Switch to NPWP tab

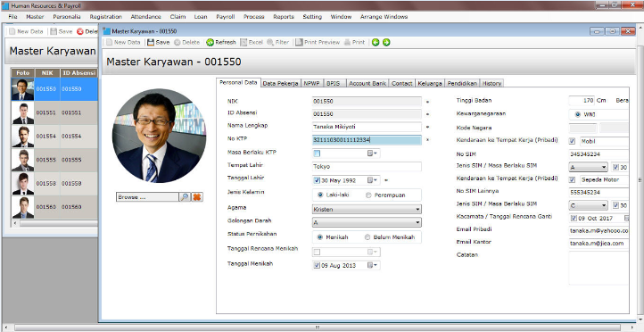pyautogui.click(x=311, y=83)
